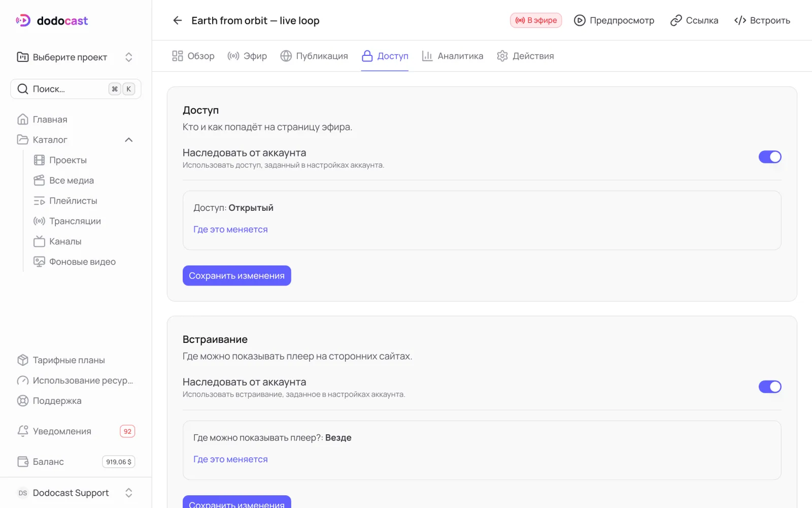Screen dimensions: 812x508
Task: Open Трансляции broadcast icon
Action: (x=39, y=221)
